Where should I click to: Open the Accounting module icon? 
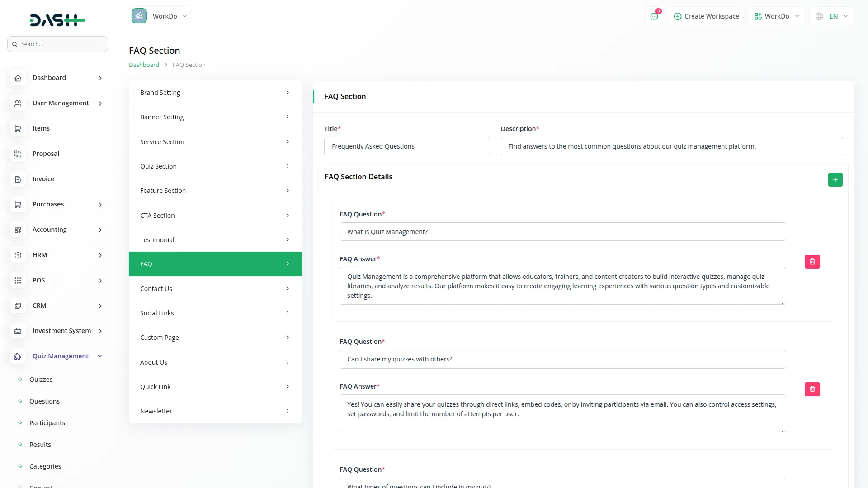point(18,230)
